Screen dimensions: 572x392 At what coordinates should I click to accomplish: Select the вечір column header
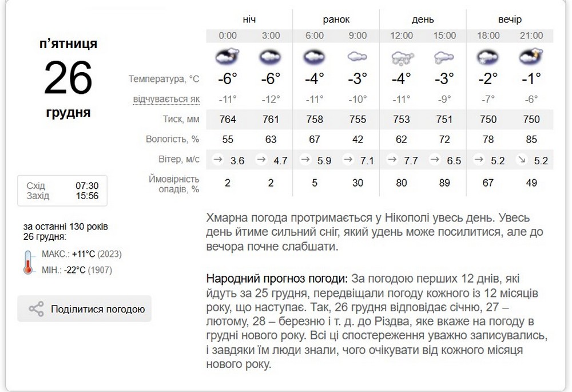[510, 19]
